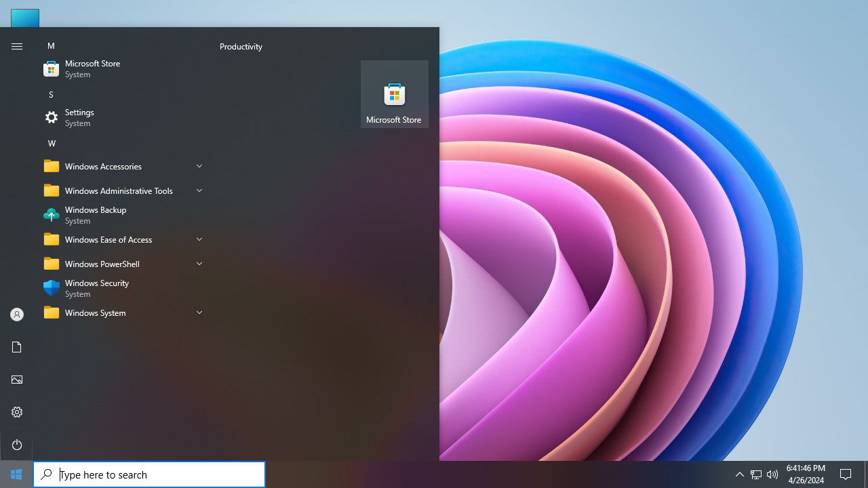Select the desktop icon at top left
The width and height of the screenshot is (868, 488).
pos(25,18)
